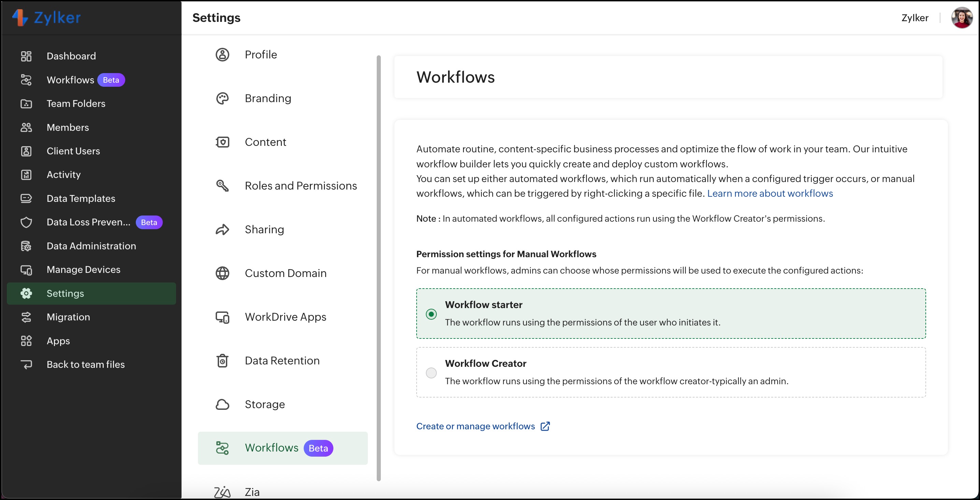Open the Sharing settings tab

tap(264, 230)
